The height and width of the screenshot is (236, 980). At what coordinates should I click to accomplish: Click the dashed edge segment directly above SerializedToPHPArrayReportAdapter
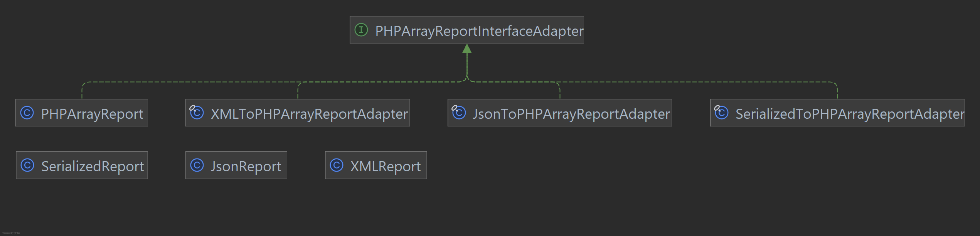click(x=837, y=92)
